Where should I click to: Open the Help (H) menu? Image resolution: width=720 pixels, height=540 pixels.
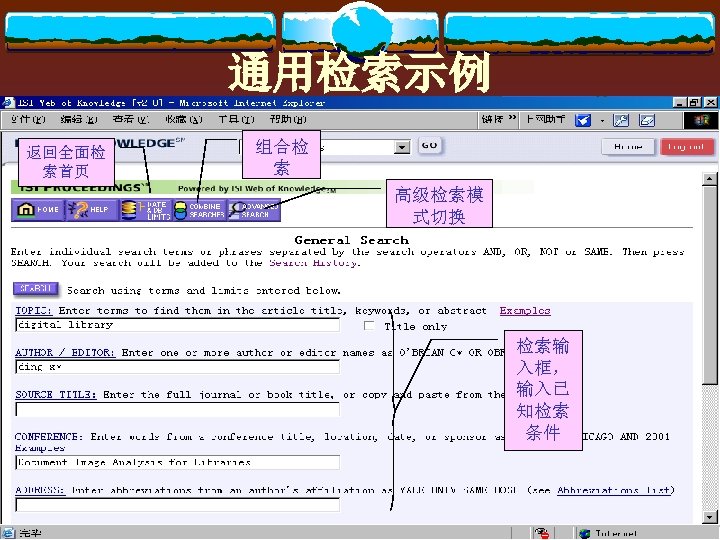coord(288,119)
